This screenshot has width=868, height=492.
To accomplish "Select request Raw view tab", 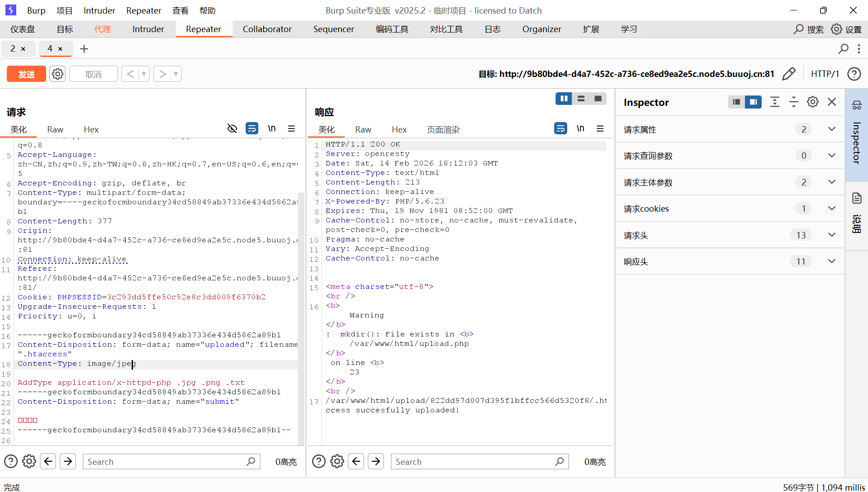I will pos(55,129).
